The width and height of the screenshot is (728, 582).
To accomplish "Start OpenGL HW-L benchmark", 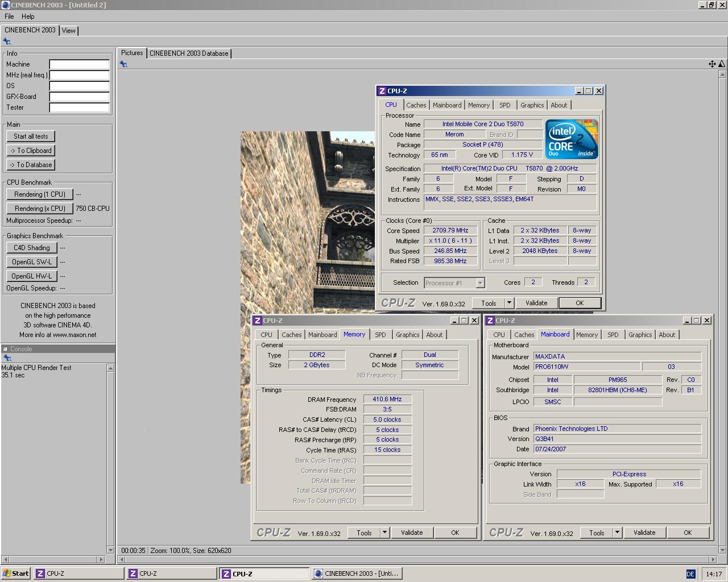I will coord(32,276).
